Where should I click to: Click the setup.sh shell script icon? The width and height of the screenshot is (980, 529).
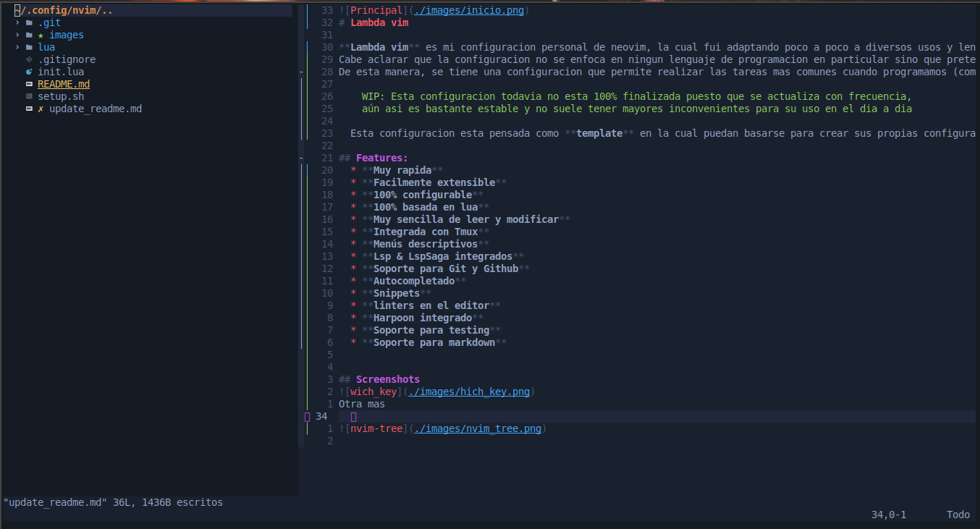pos(29,96)
